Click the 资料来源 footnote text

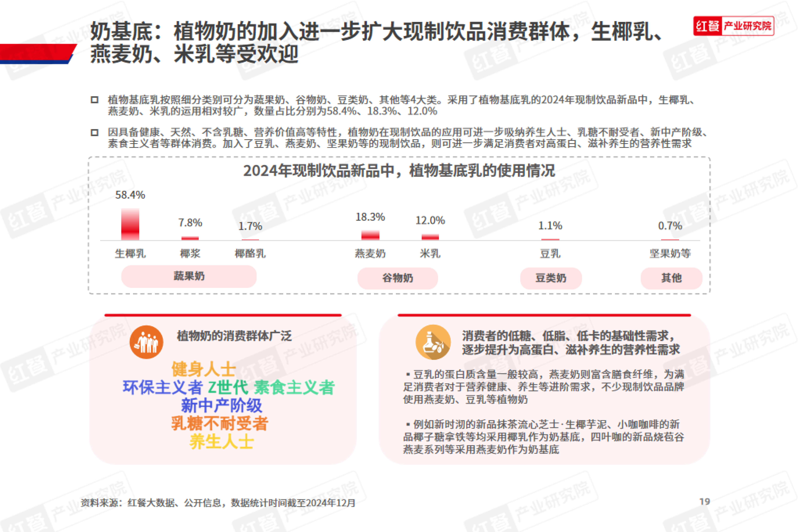[x=218, y=503]
